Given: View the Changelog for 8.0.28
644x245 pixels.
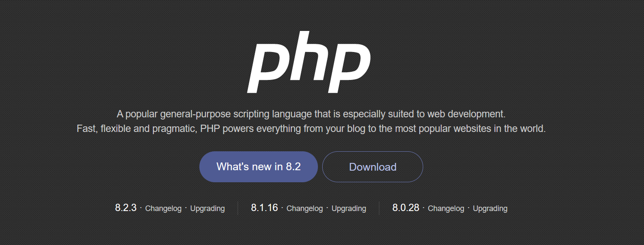Looking at the screenshot, I should [446, 208].
